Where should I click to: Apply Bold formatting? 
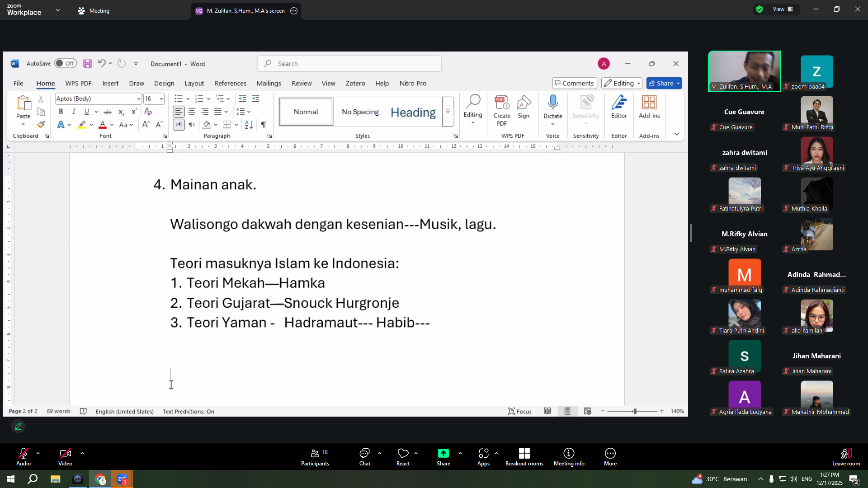(x=61, y=112)
